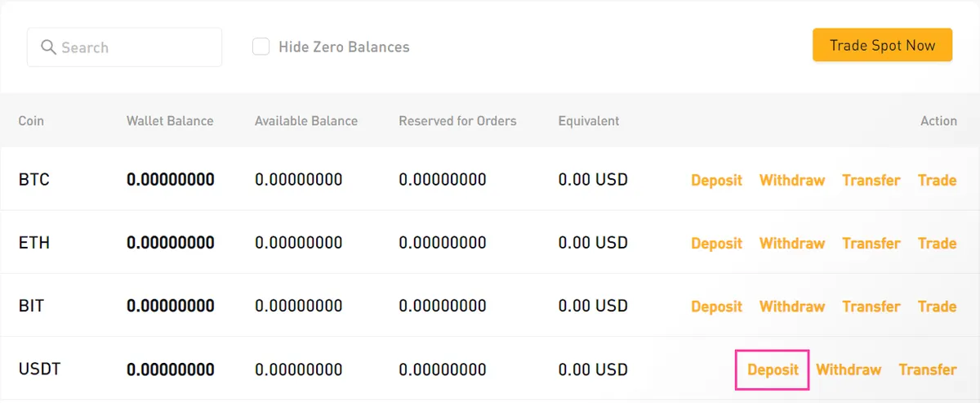Select Withdraw in the USDT row
The height and width of the screenshot is (403, 980).
[x=849, y=369]
